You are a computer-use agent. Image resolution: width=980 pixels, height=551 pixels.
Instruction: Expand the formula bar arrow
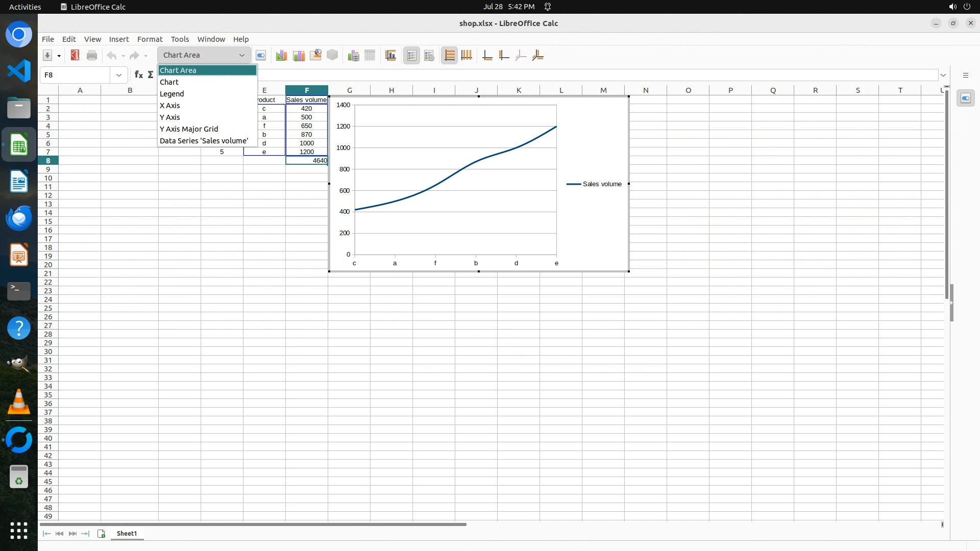[x=943, y=75]
